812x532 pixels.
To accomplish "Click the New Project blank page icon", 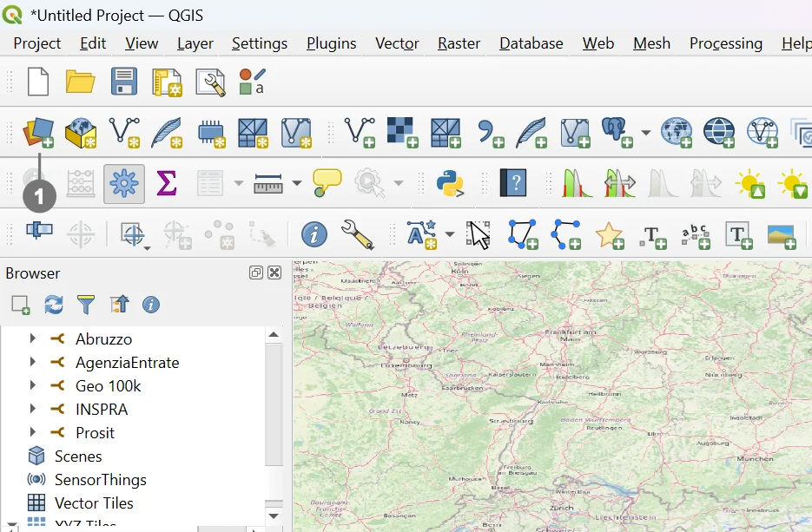I will coord(38,82).
